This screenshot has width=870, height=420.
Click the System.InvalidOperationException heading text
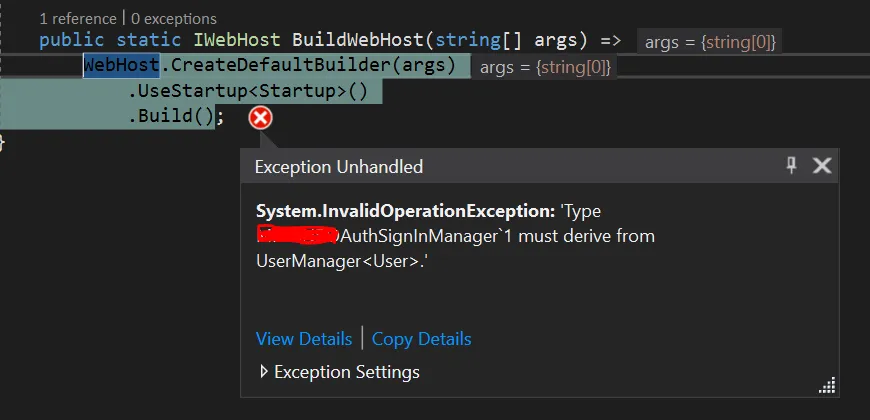(x=405, y=212)
